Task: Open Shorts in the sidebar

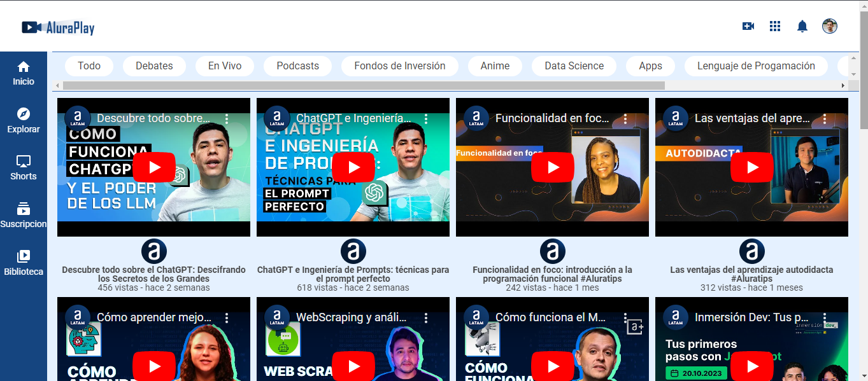Action: [24, 168]
